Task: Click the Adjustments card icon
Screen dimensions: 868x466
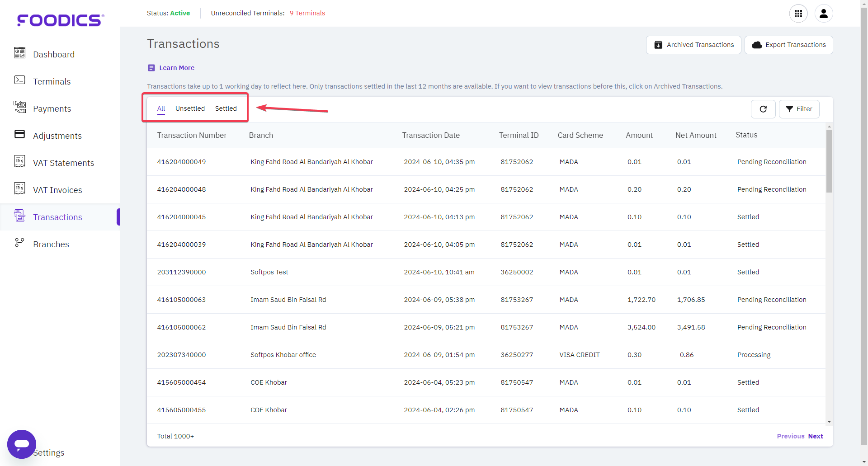Action: 19,134
